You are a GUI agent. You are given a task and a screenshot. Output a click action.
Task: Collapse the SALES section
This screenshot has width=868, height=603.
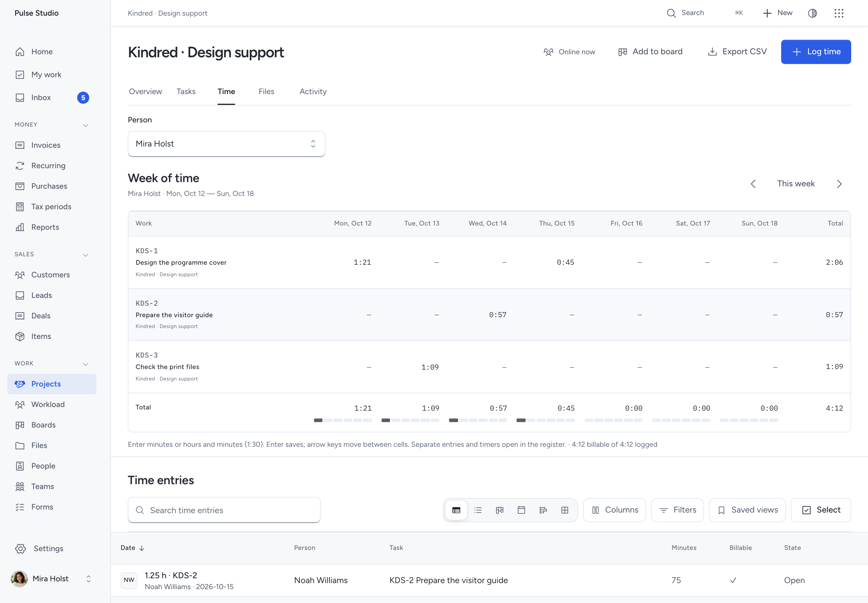pyautogui.click(x=86, y=255)
